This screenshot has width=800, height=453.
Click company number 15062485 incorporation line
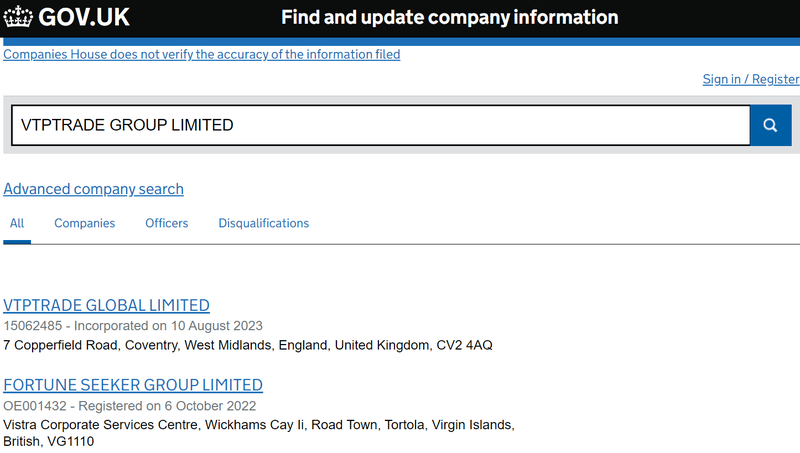tap(133, 325)
